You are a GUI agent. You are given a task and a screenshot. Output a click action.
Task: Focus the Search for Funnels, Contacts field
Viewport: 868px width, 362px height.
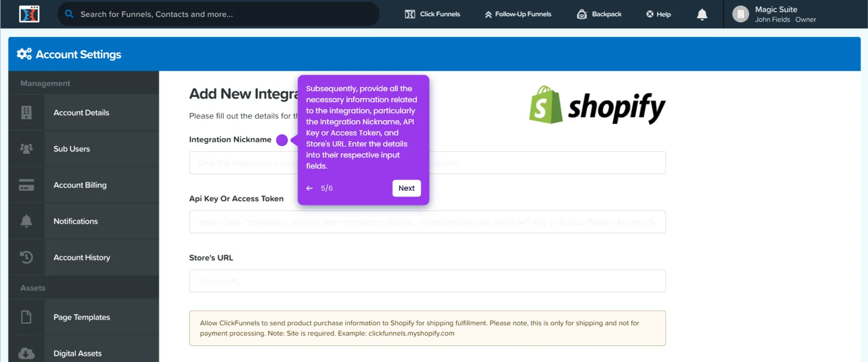coord(218,14)
